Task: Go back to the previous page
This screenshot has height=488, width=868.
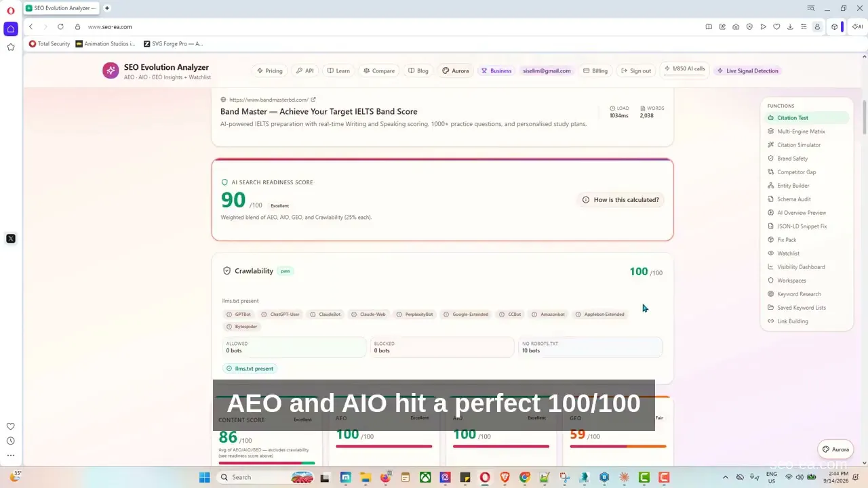Action: [31, 27]
